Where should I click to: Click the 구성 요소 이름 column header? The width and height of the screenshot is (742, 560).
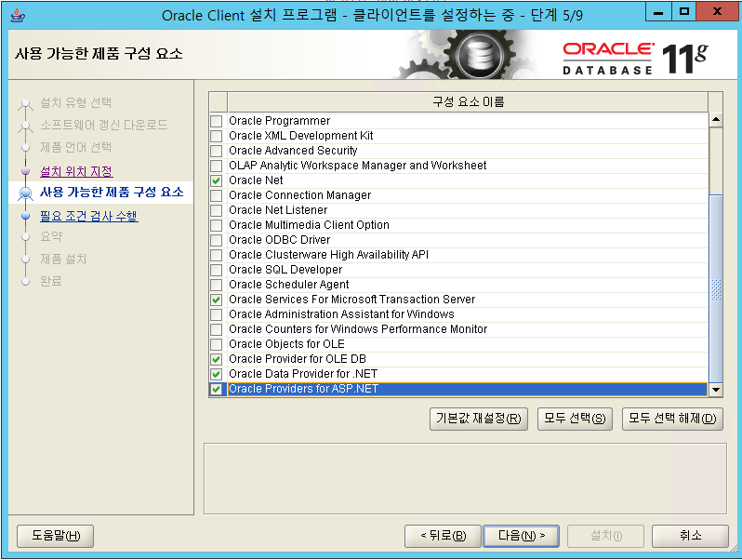[468, 101]
